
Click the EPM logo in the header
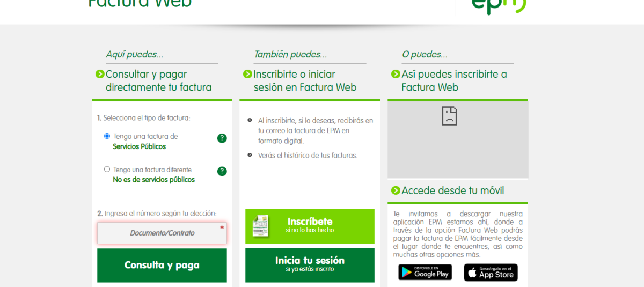click(x=499, y=5)
